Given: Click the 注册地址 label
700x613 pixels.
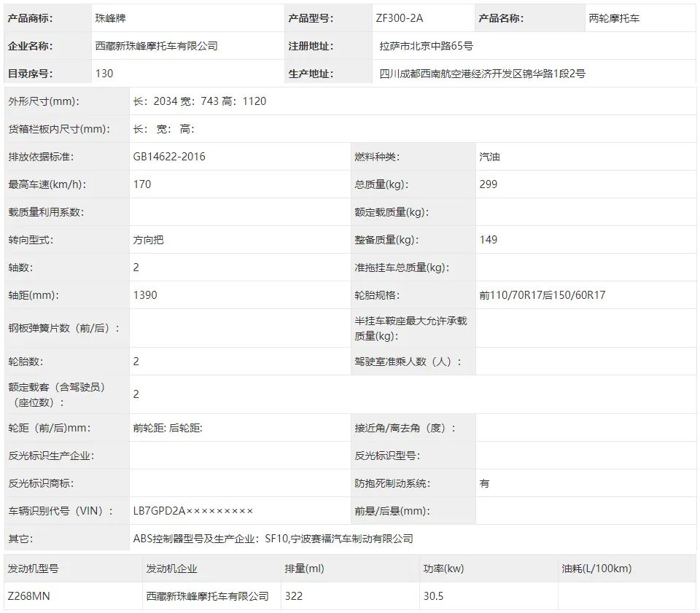Looking at the screenshot, I should tap(311, 46).
